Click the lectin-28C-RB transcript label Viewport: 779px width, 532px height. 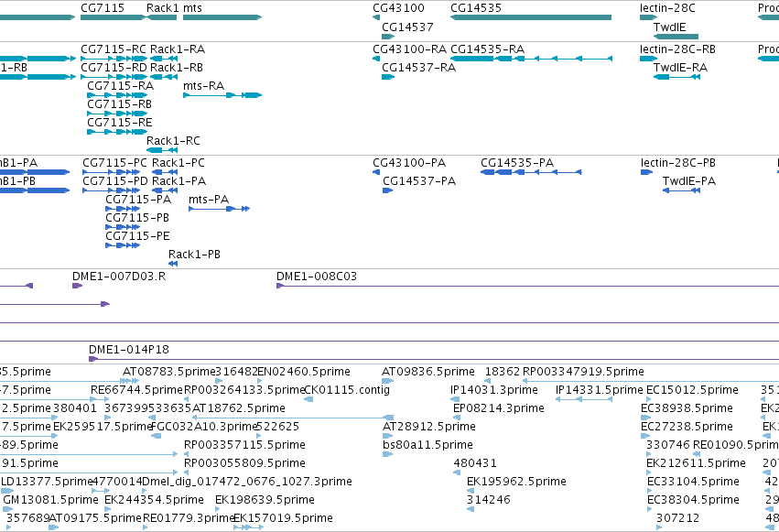point(677,49)
